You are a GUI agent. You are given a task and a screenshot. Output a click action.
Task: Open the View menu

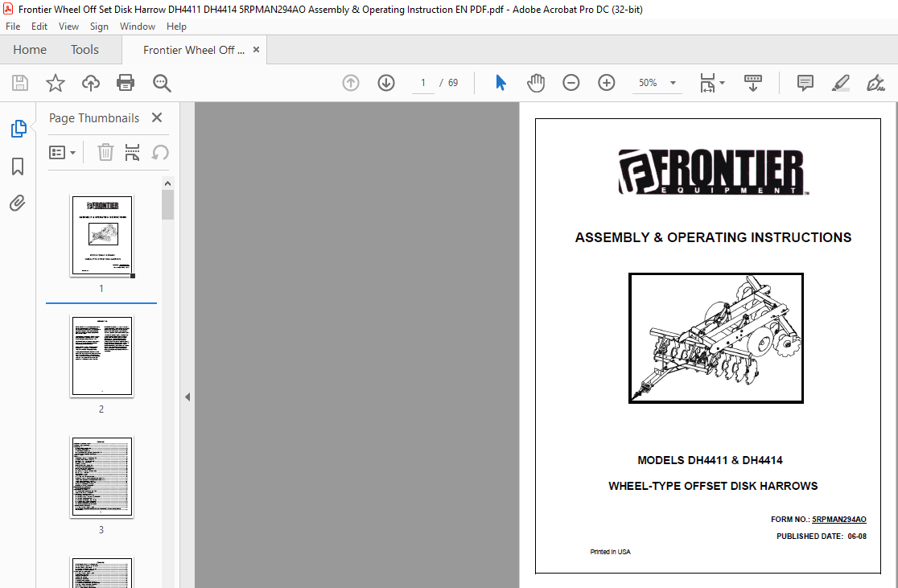click(x=68, y=27)
